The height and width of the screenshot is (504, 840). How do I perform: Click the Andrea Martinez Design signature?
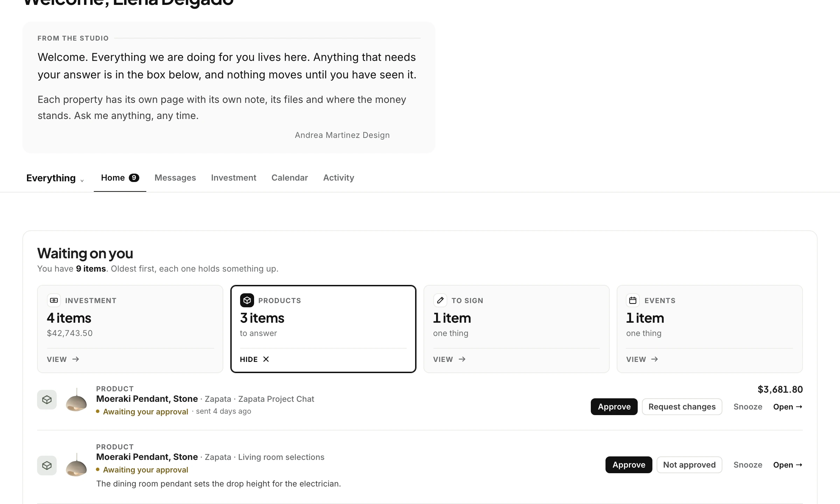point(342,135)
